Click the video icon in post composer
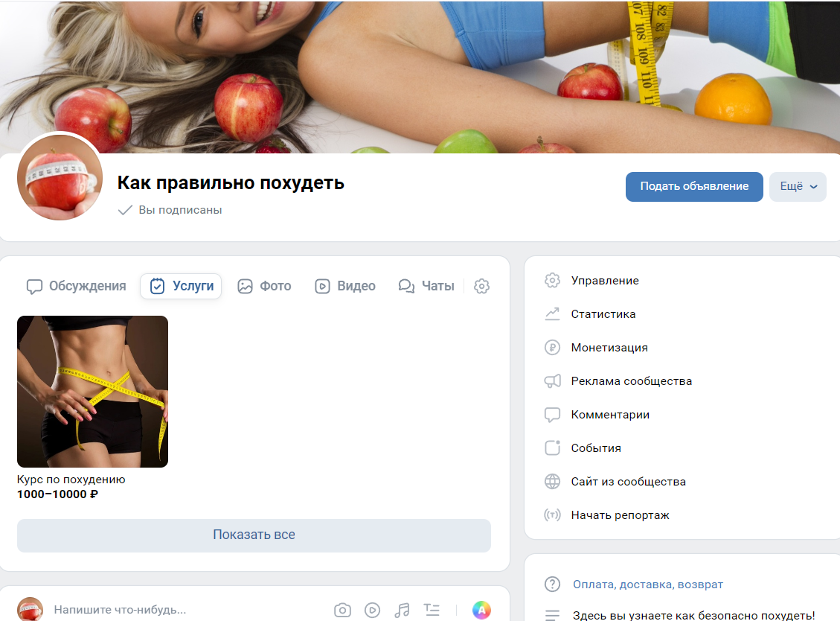The height and width of the screenshot is (621, 840). 372,610
